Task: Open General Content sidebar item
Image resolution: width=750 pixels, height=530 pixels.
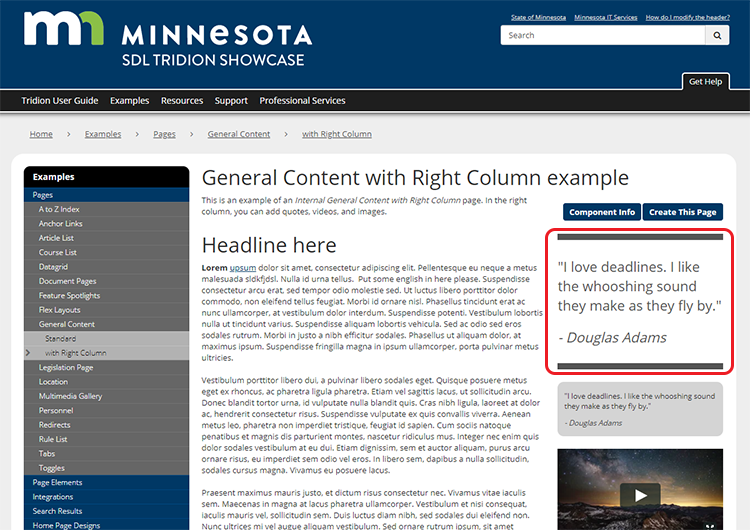Action: coord(107,324)
